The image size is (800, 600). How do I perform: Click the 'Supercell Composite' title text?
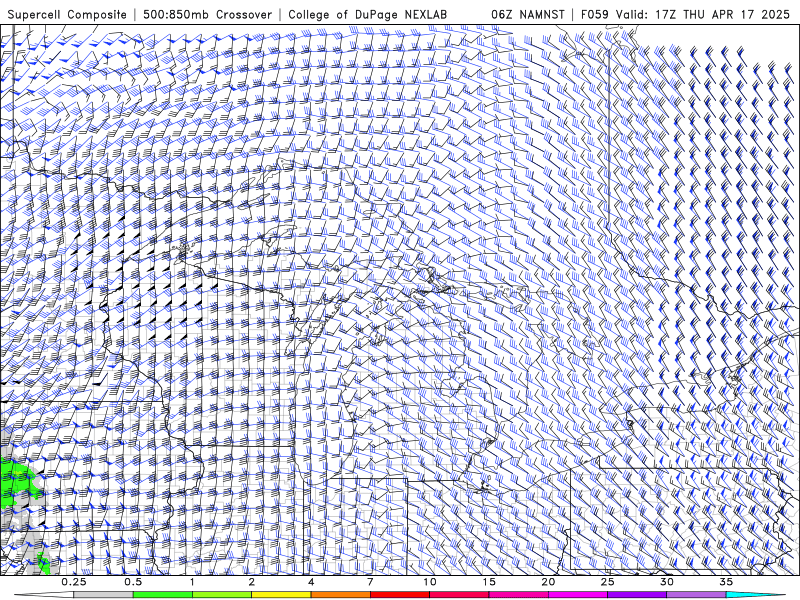coord(67,14)
